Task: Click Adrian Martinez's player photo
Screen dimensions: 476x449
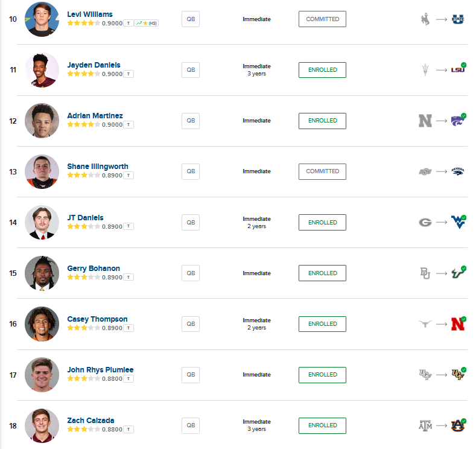Action: pos(42,121)
